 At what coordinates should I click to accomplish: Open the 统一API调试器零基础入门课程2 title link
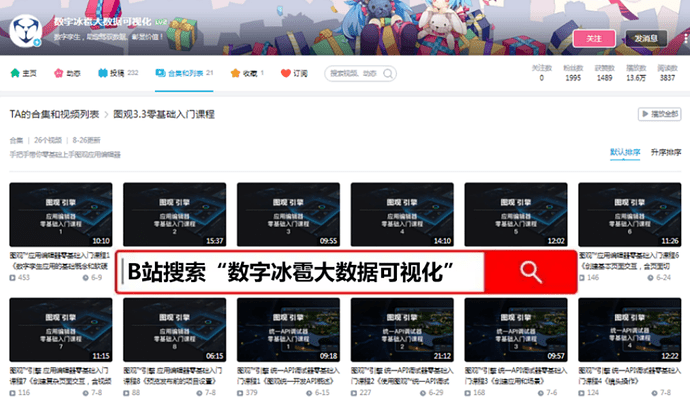[x=402, y=376]
